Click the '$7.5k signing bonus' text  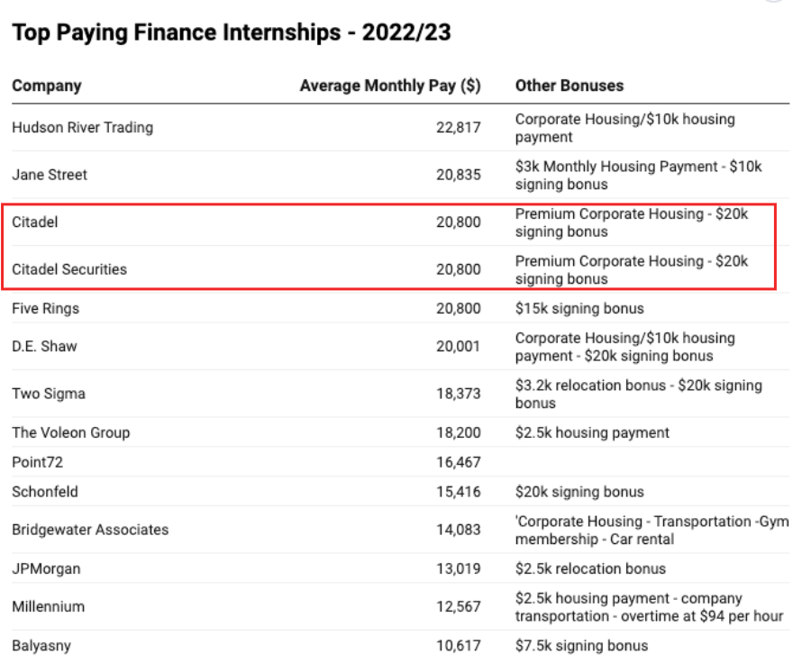pyautogui.click(x=581, y=646)
